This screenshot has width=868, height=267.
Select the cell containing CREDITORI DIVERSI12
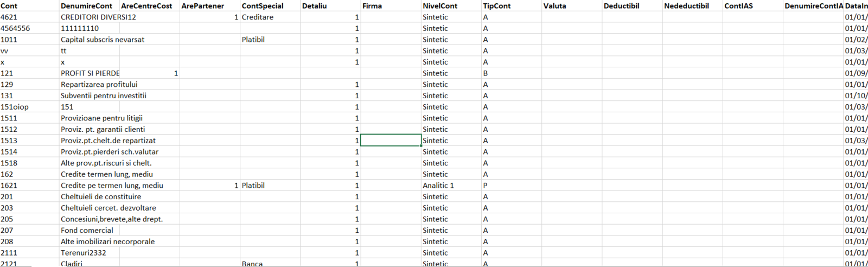click(98, 17)
